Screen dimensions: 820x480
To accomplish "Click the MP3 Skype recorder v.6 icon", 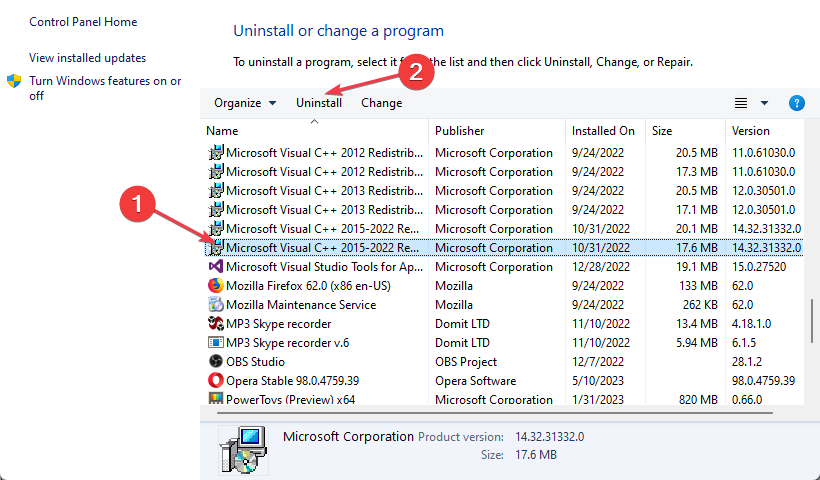I will pos(215,342).
